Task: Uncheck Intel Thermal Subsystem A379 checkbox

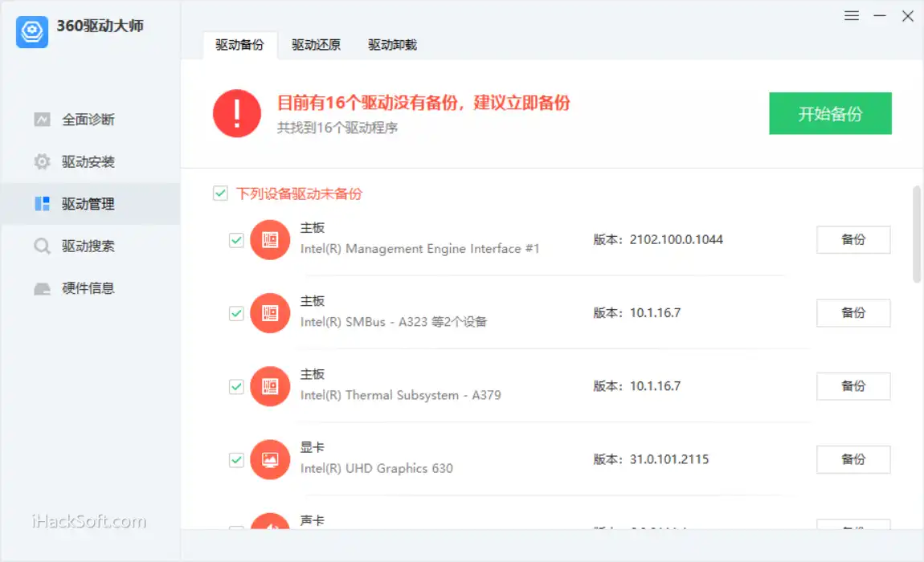Action: click(236, 386)
